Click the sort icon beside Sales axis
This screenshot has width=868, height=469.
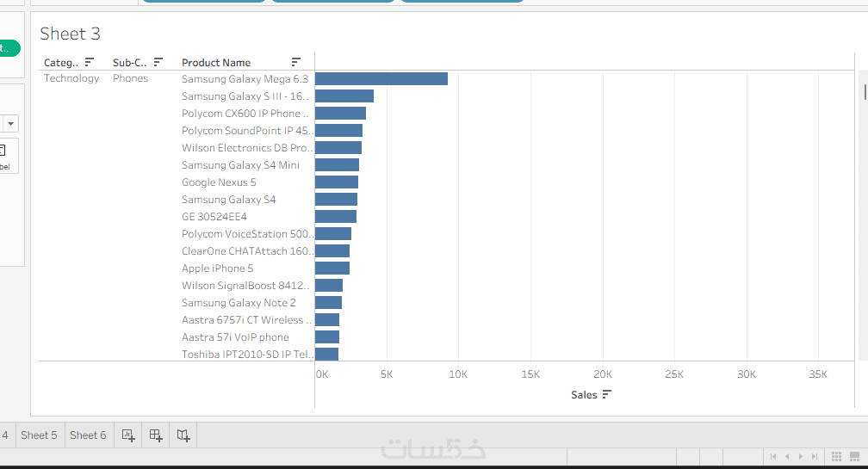coord(607,394)
